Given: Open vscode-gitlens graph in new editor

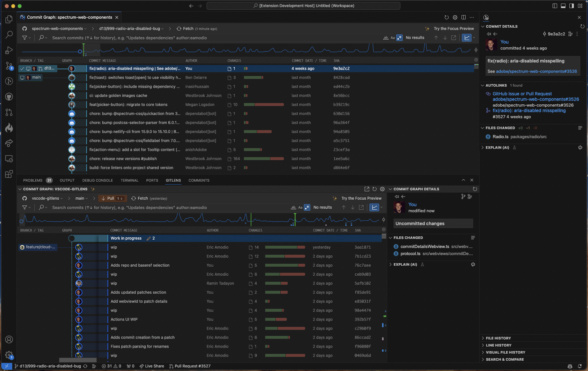Looking at the screenshot, I should 367,189.
